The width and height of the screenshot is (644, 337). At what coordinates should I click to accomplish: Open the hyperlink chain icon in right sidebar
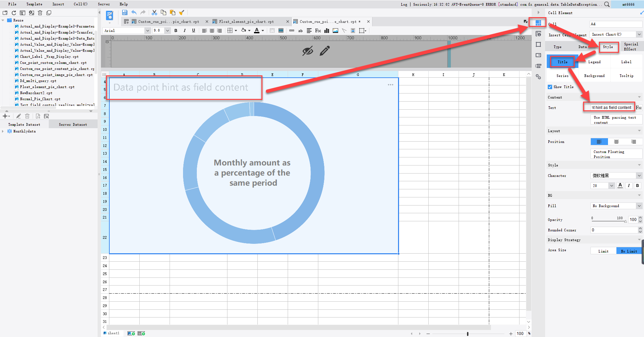point(538,77)
